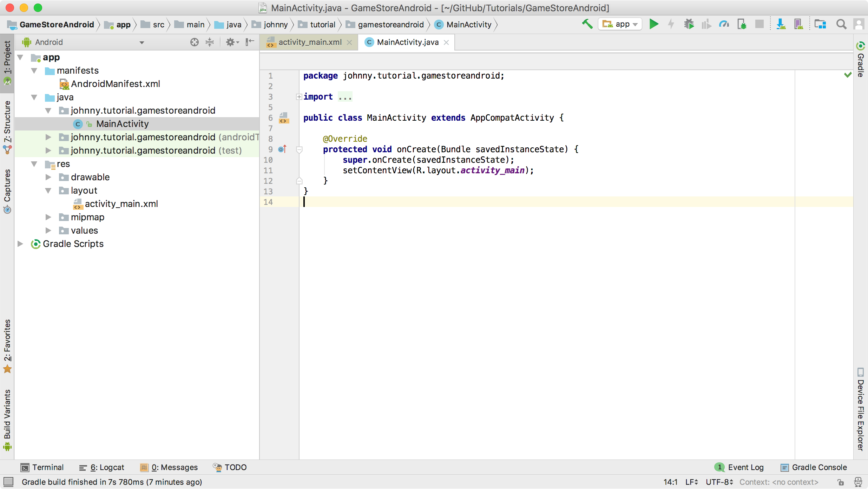The image size is (868, 489).
Task: Collapse the manifests folder
Action: click(x=34, y=71)
